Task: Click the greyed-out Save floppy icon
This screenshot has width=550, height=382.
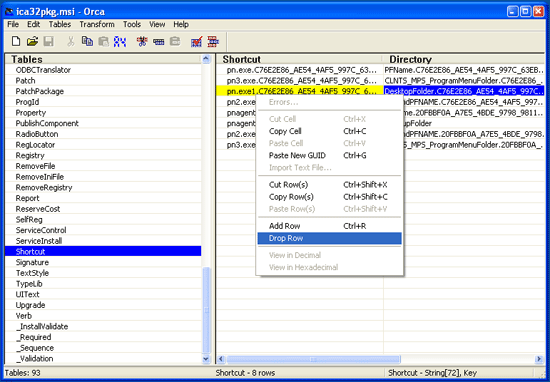Action: 48,41
